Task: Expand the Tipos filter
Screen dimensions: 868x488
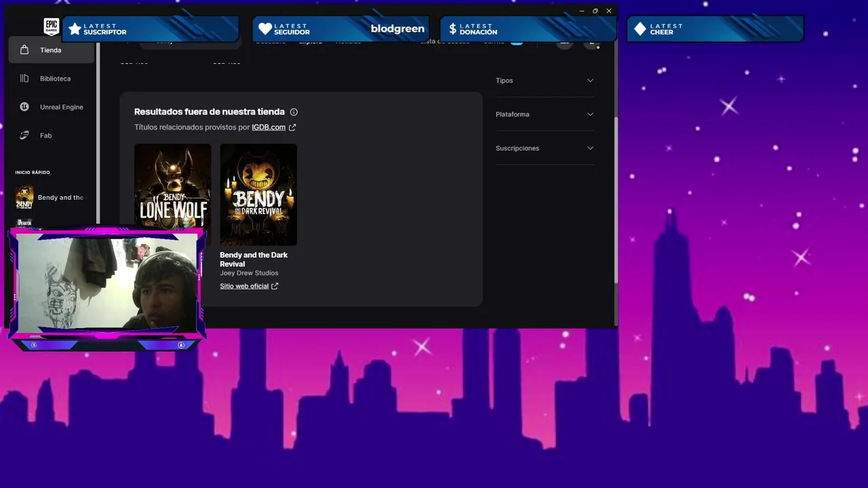Action: [x=545, y=81]
